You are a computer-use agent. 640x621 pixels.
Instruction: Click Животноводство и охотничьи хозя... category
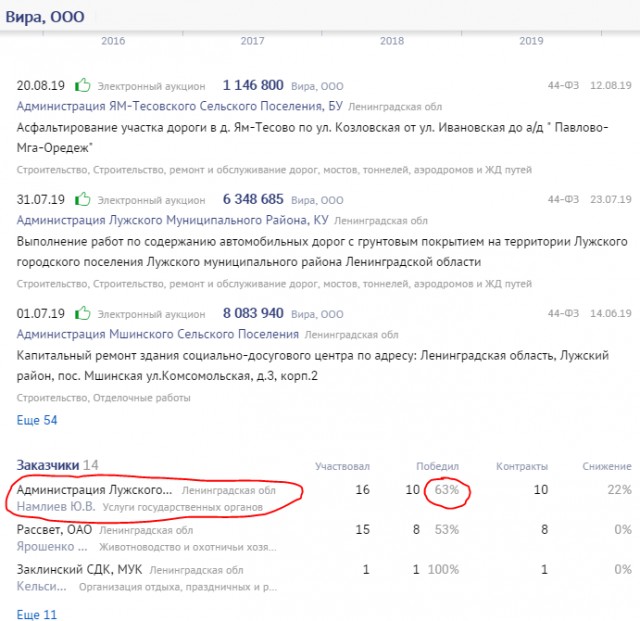(188, 547)
